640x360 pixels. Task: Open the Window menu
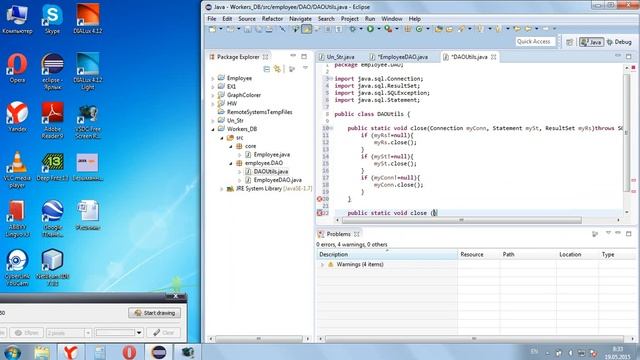[391, 19]
